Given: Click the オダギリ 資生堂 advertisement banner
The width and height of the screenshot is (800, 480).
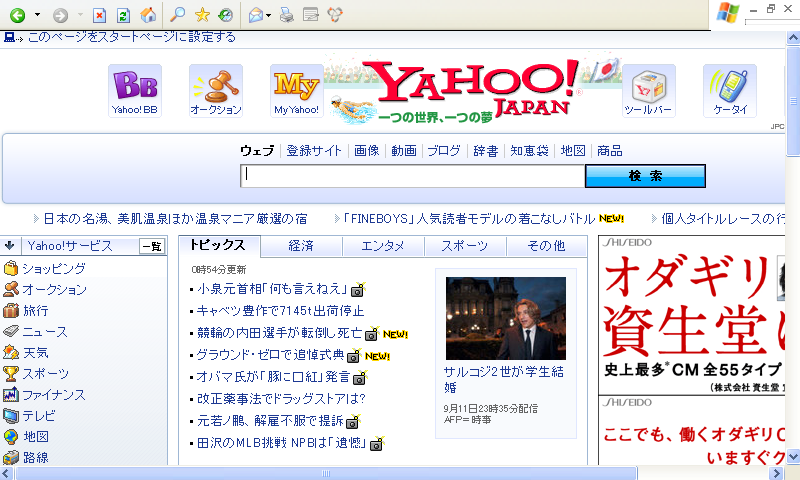Looking at the screenshot, I should click(691, 315).
